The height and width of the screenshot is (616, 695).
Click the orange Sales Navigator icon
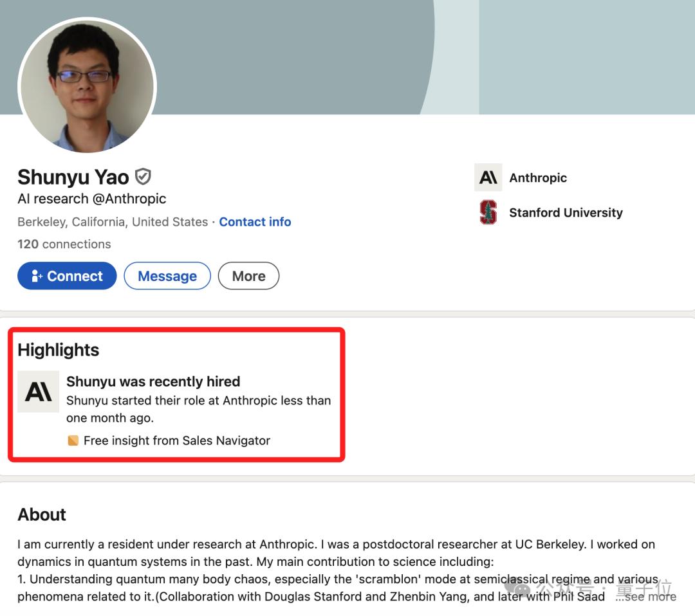[x=73, y=440]
